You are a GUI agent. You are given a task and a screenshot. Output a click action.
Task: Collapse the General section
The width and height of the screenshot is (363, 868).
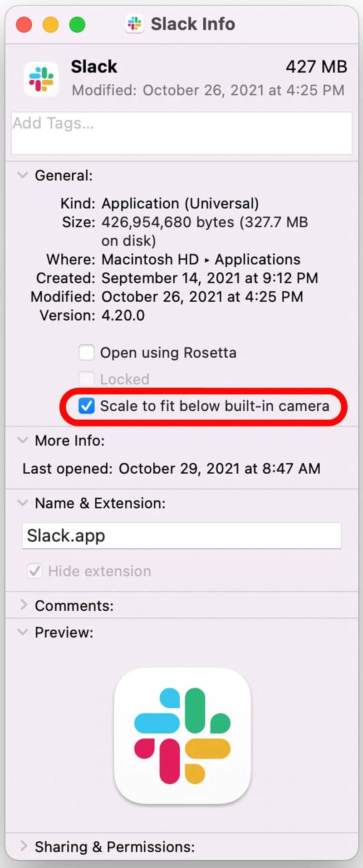[22, 175]
